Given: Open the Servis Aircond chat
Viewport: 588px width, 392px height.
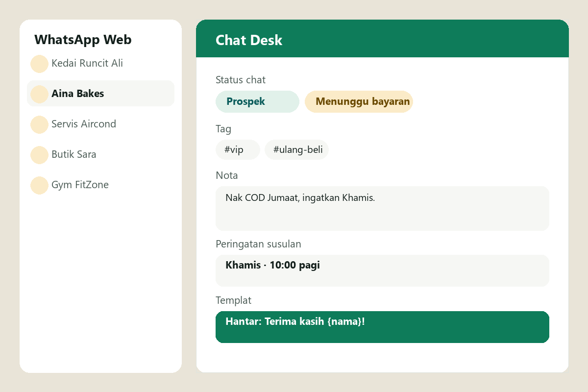Looking at the screenshot, I should pos(100,124).
